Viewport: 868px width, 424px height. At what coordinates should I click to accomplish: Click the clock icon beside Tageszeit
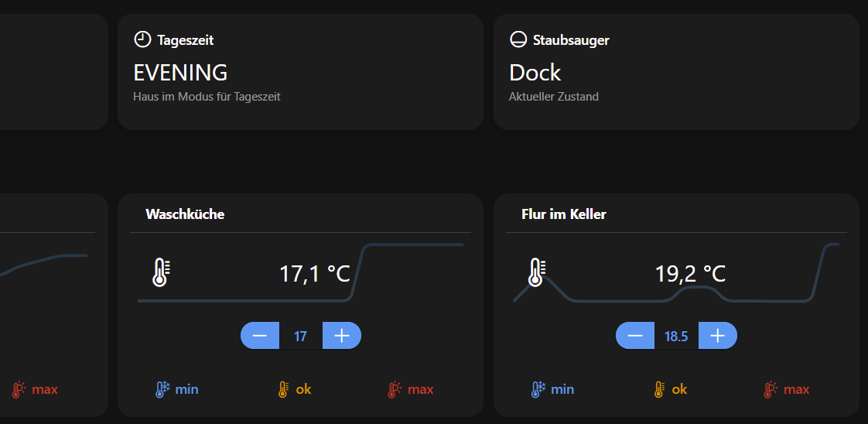[142, 39]
